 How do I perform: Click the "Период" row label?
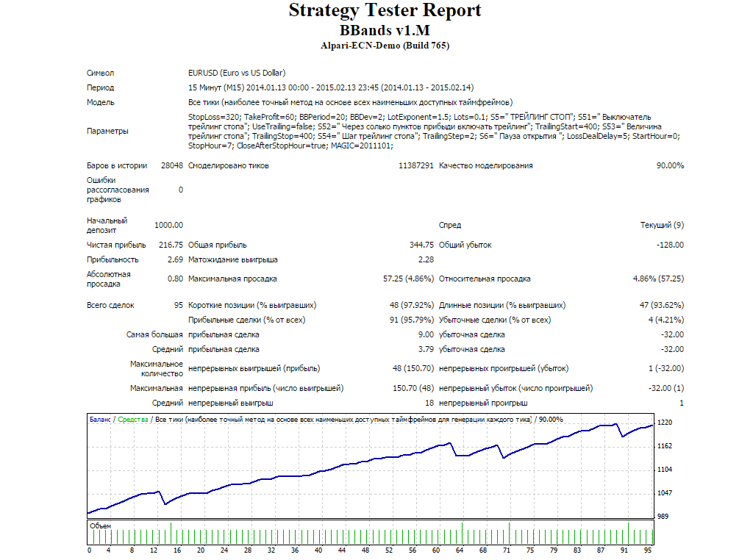click(x=100, y=87)
